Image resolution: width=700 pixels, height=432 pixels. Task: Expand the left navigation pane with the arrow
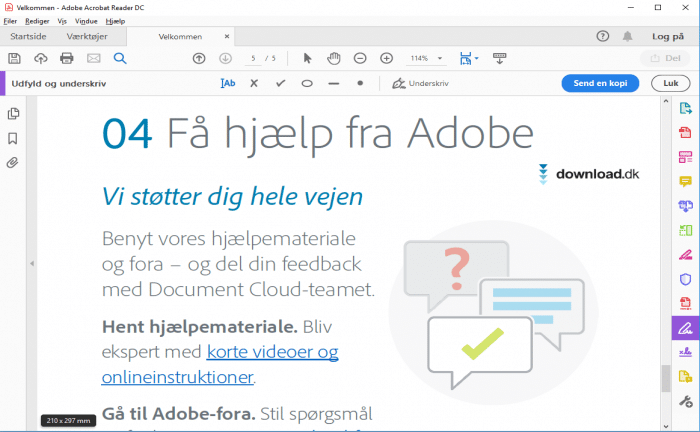pos(32,263)
